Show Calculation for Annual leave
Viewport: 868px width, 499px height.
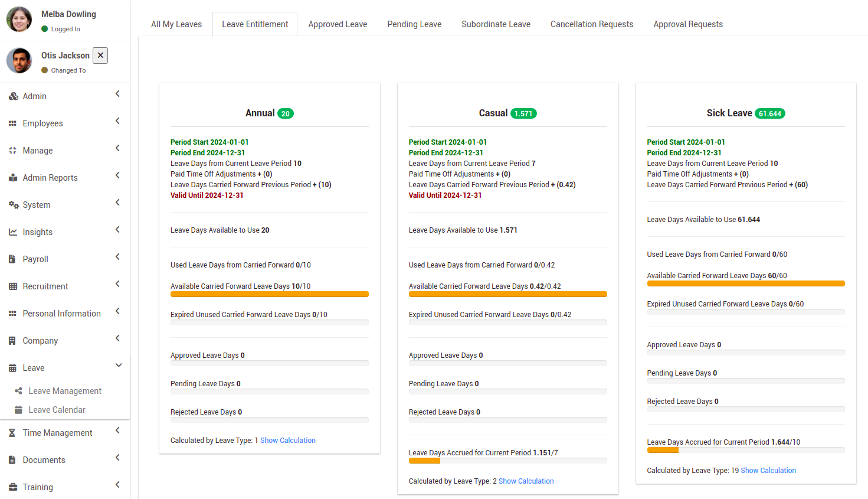click(x=288, y=441)
